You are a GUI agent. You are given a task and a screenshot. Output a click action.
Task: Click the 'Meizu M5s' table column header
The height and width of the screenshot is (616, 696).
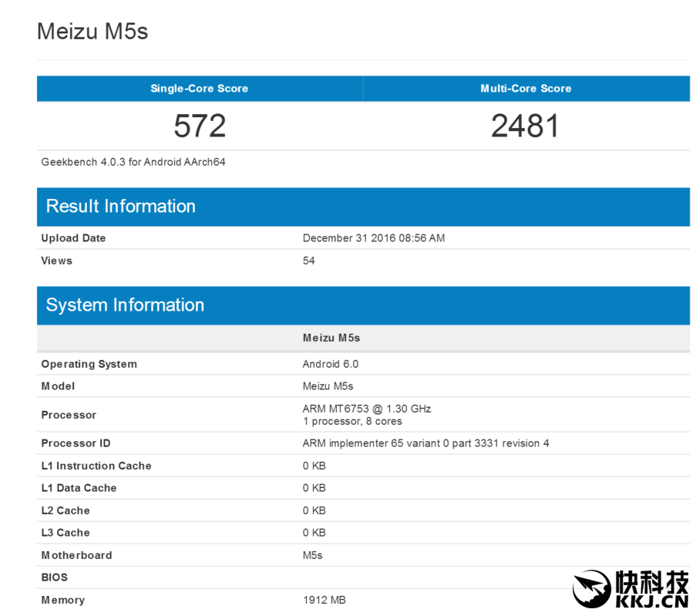point(331,338)
